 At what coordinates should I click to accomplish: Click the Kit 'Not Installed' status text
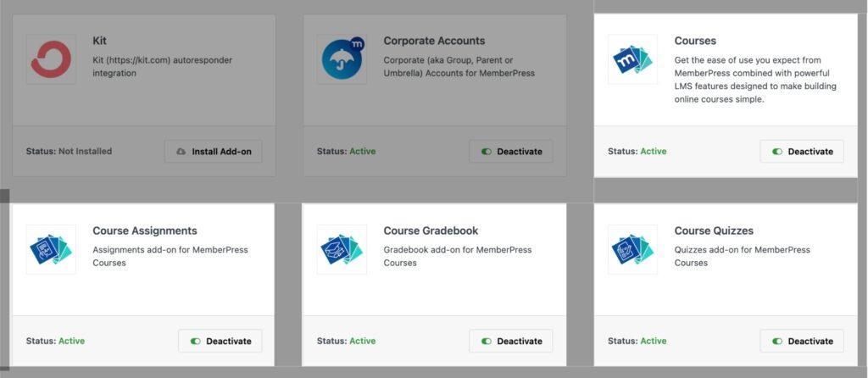[x=85, y=152]
